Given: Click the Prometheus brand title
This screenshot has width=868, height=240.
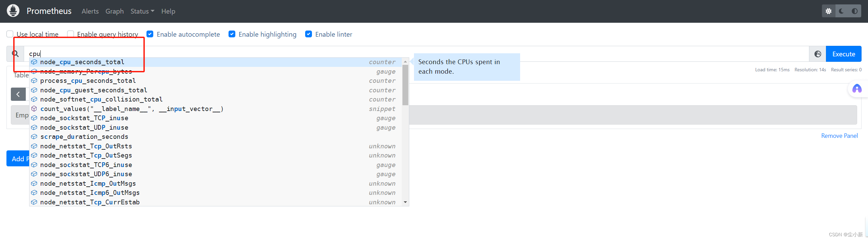Looking at the screenshot, I should (49, 11).
